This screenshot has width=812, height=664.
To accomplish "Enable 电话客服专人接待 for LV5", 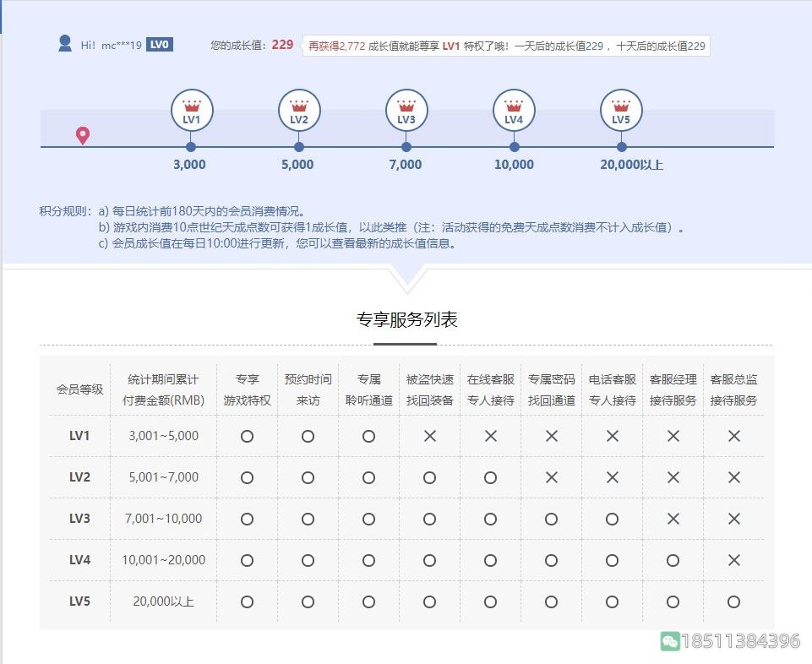I will [612, 601].
